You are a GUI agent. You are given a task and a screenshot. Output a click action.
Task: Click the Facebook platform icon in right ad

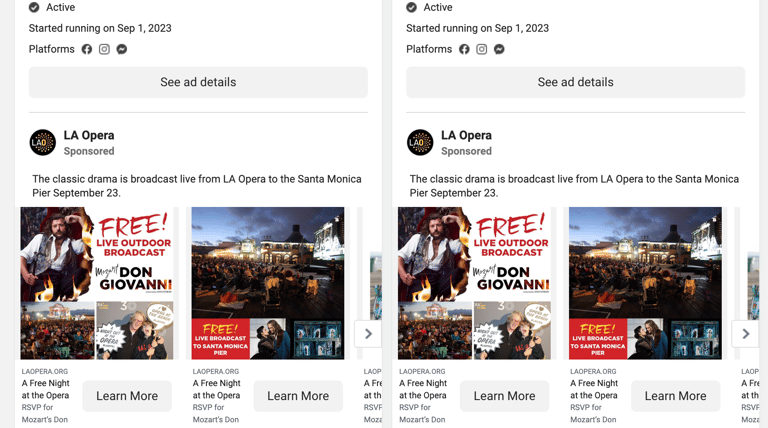(464, 49)
